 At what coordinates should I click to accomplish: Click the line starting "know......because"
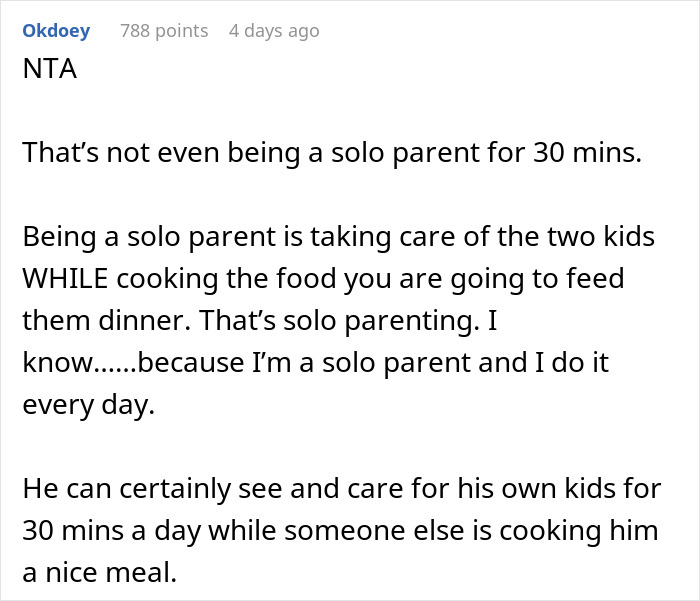coord(316,362)
